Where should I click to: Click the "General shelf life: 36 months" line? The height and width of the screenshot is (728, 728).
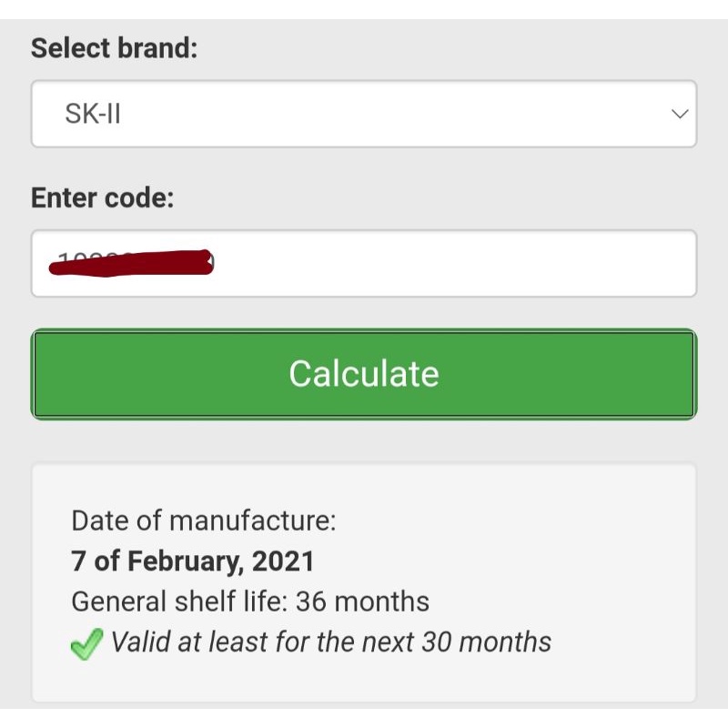coord(250,602)
